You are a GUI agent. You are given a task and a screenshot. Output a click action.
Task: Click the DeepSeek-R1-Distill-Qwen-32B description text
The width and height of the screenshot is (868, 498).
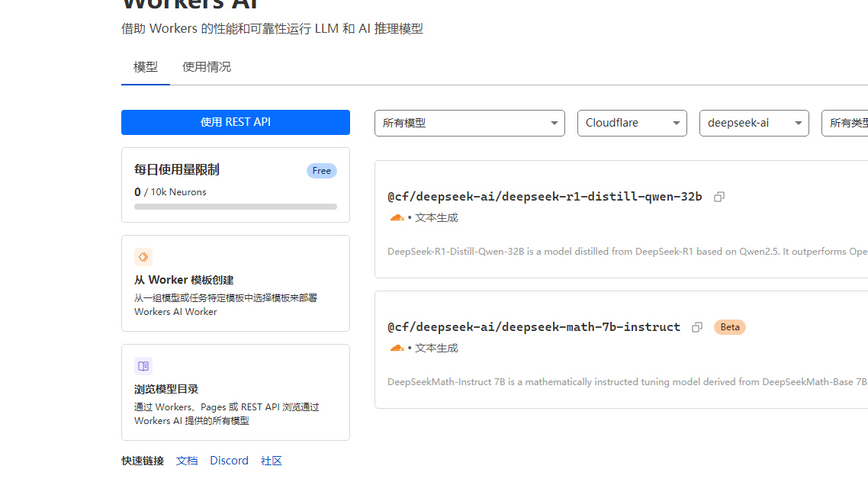[x=628, y=252]
